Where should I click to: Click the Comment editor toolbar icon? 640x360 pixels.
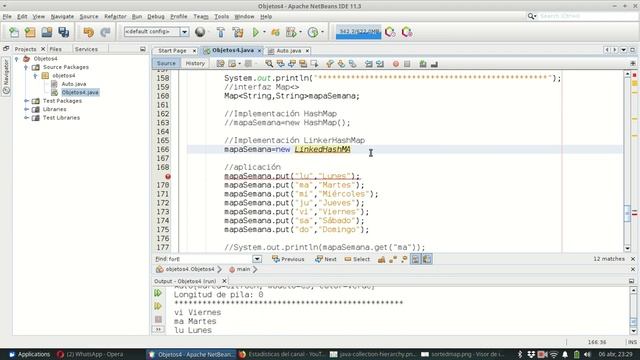pos(423,64)
